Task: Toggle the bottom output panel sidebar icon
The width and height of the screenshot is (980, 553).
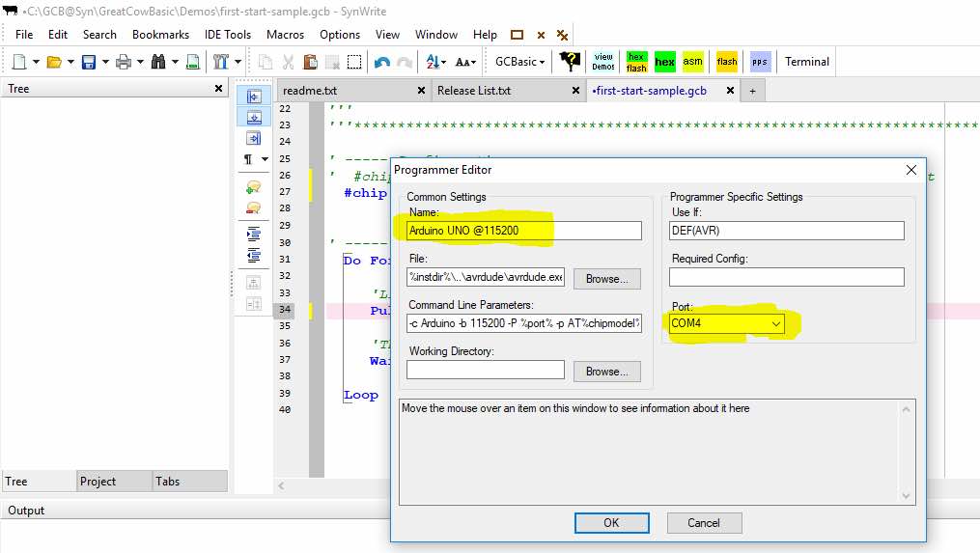Action: coord(254,117)
